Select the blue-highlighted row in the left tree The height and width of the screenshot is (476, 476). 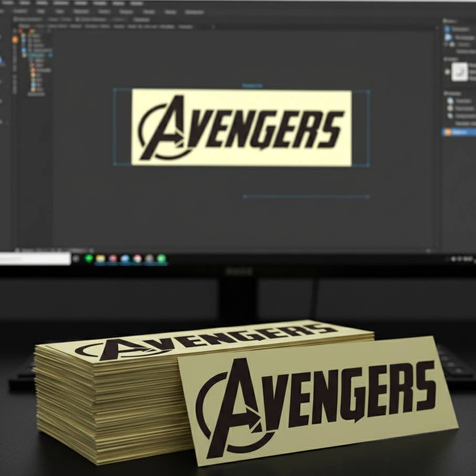click(38, 55)
